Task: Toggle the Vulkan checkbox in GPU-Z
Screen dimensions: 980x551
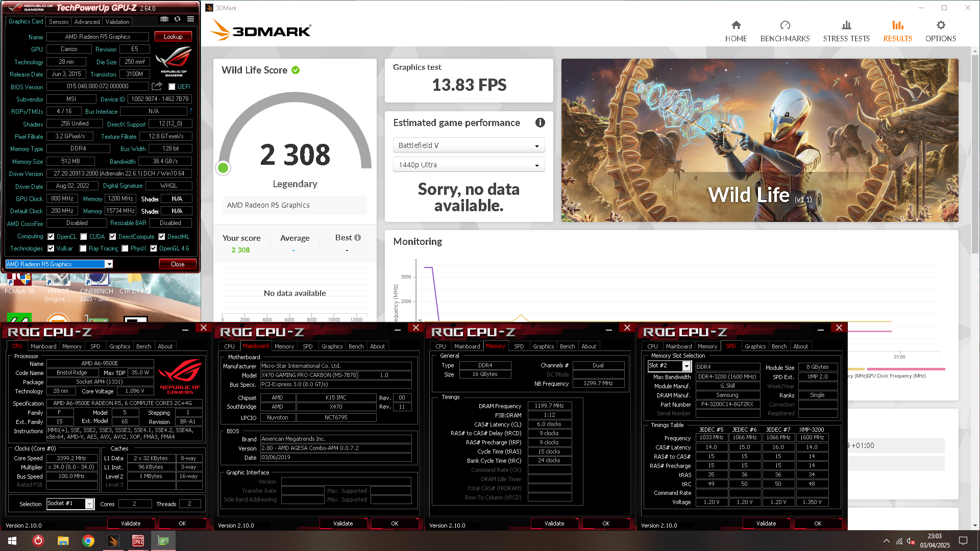Action: click(x=51, y=248)
